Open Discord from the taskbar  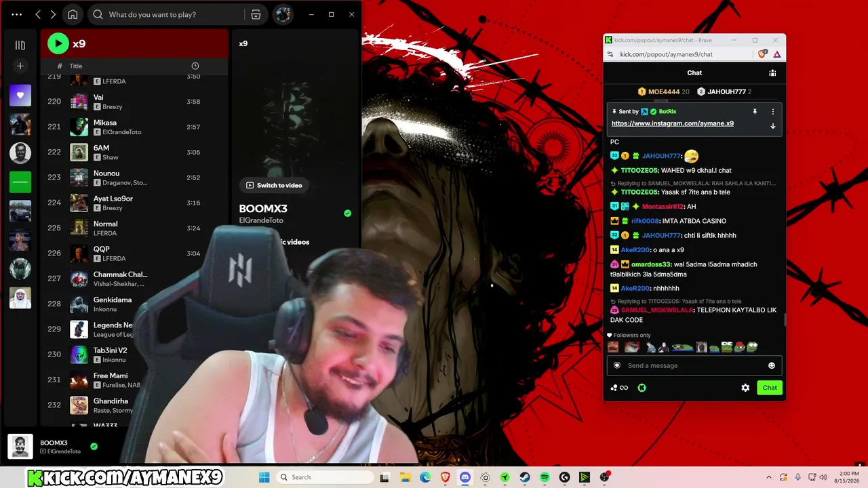465,477
